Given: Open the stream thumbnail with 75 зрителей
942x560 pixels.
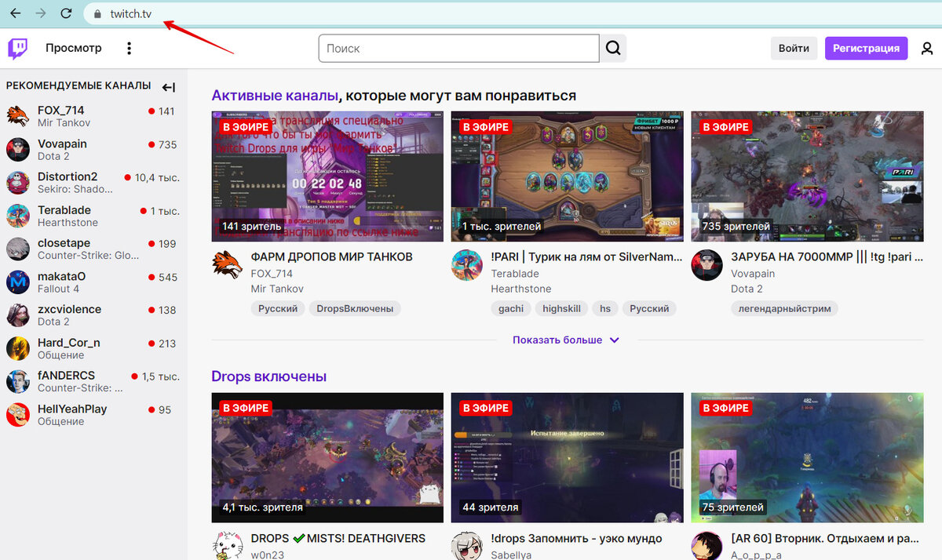Looking at the screenshot, I should pyautogui.click(x=807, y=457).
